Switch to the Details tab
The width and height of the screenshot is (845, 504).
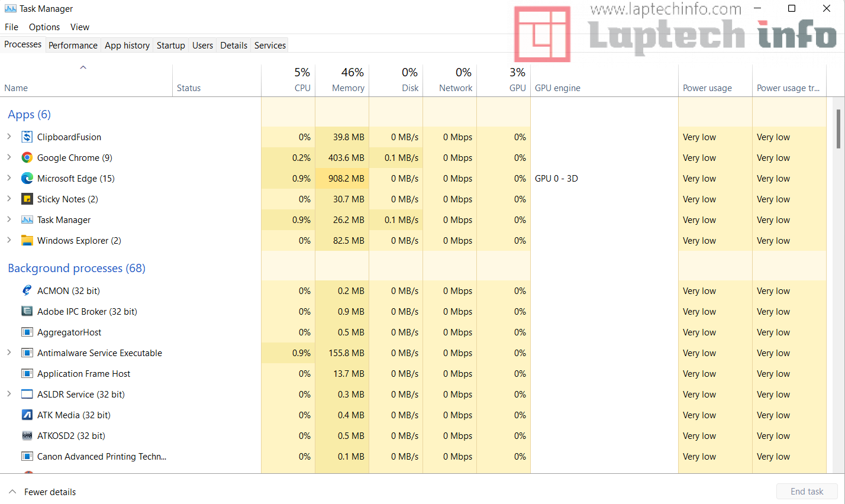click(234, 46)
